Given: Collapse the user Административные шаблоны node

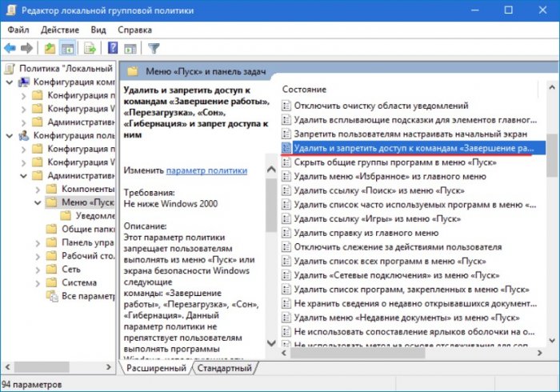Looking at the screenshot, I should (23, 176).
